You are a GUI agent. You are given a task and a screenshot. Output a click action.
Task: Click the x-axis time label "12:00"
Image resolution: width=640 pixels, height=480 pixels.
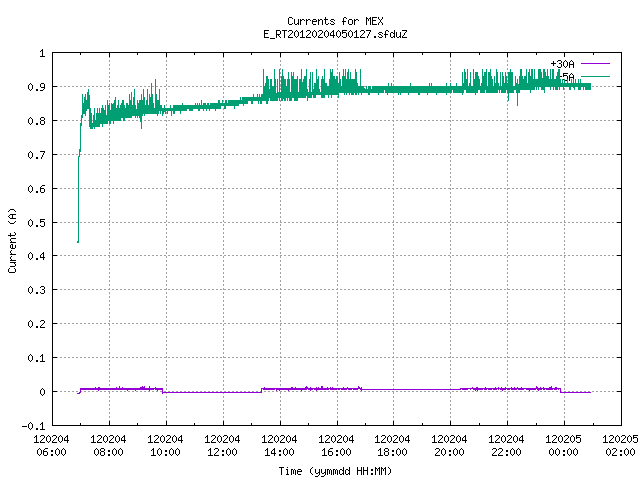pyautogui.click(x=222, y=452)
